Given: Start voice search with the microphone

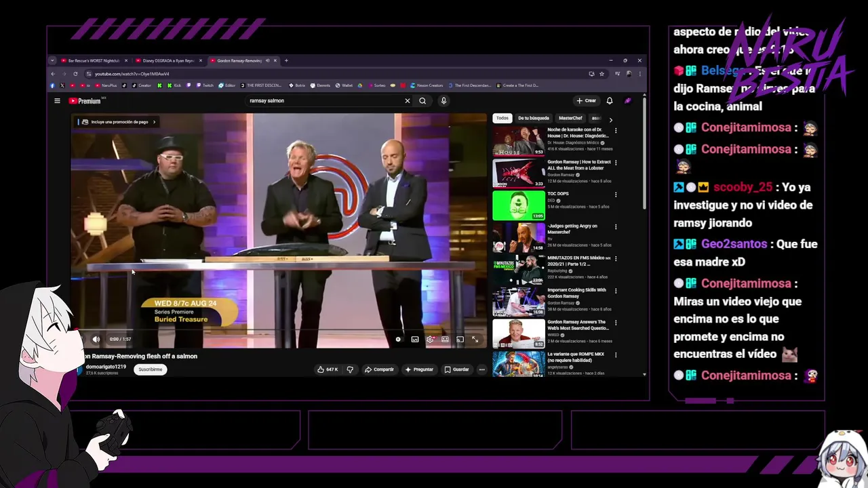Looking at the screenshot, I should pos(443,101).
